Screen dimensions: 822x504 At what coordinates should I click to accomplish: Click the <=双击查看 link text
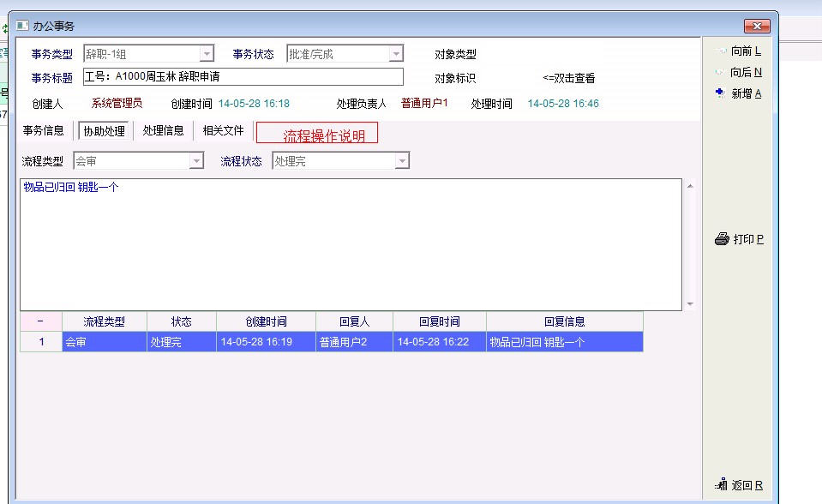pos(568,78)
